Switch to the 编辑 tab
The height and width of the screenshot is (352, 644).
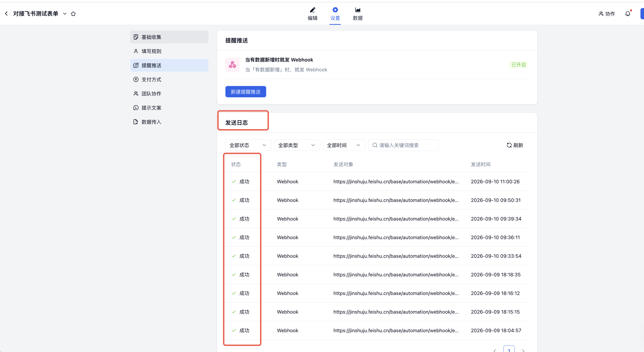pos(313,14)
